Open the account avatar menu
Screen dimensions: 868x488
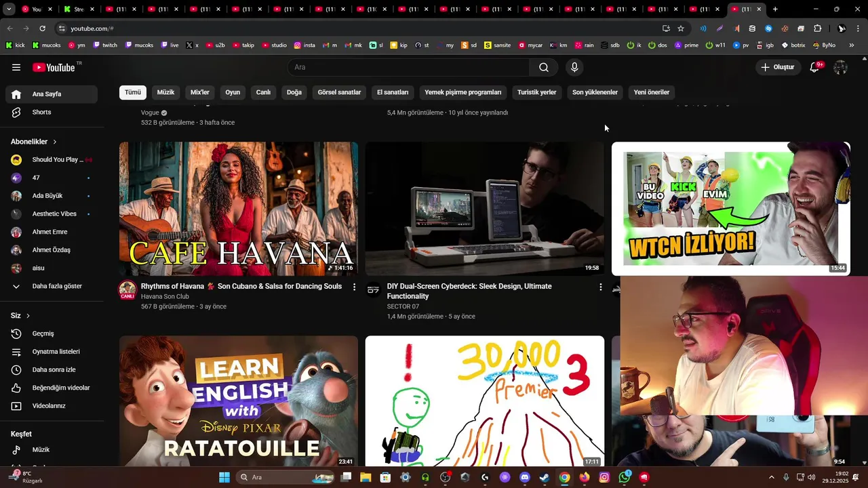[x=840, y=67]
